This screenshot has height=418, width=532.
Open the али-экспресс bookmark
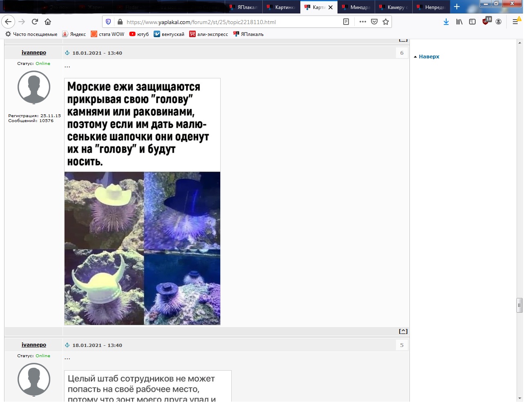tap(208, 34)
